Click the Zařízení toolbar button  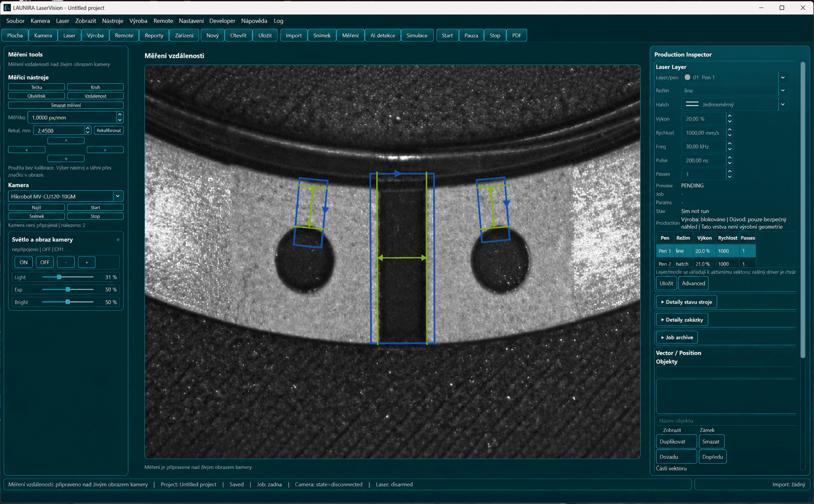(184, 35)
